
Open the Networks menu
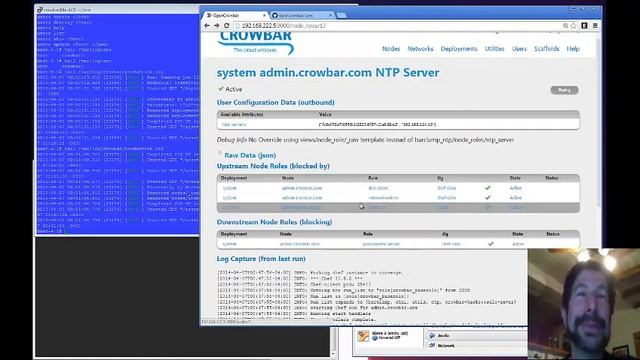420,49
